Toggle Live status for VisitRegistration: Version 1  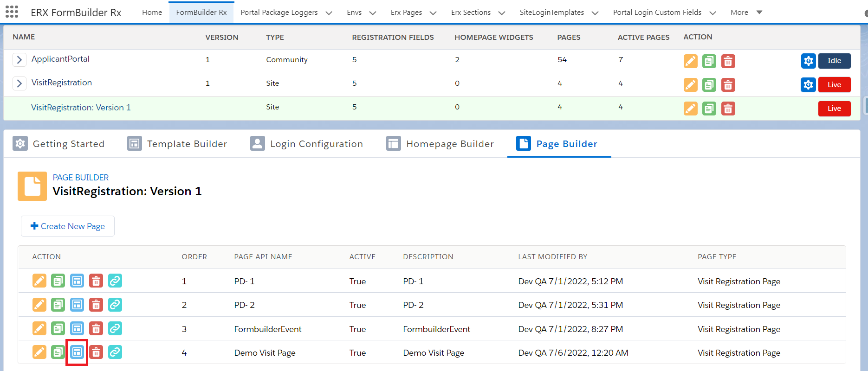(834, 109)
